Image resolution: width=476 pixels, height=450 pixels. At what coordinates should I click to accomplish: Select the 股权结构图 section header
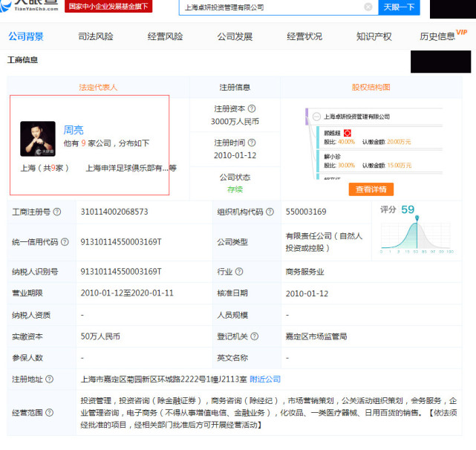(371, 88)
